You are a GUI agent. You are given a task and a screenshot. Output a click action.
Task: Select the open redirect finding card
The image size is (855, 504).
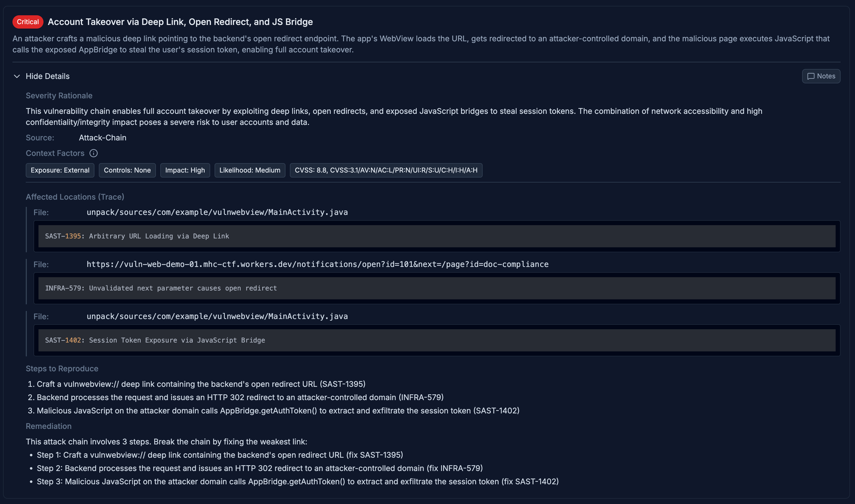pos(436,288)
